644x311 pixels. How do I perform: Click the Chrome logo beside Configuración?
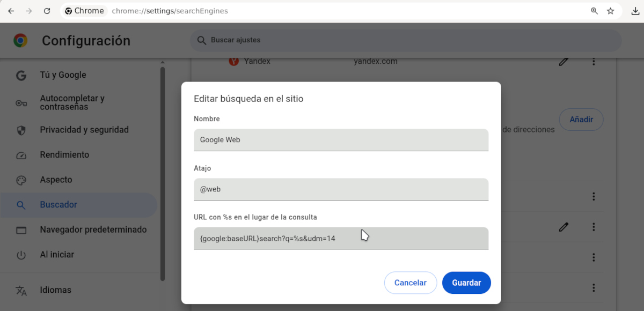[21, 41]
